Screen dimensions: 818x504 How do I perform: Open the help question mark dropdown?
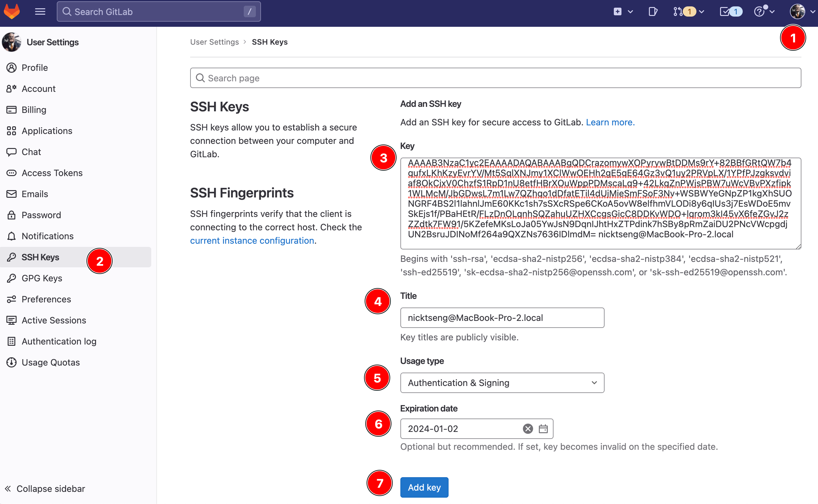click(x=763, y=12)
